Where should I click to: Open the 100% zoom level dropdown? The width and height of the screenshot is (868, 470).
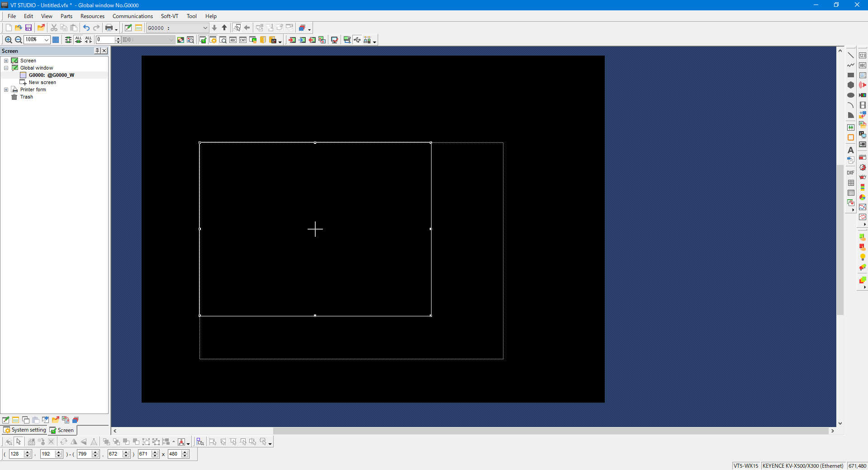point(46,40)
